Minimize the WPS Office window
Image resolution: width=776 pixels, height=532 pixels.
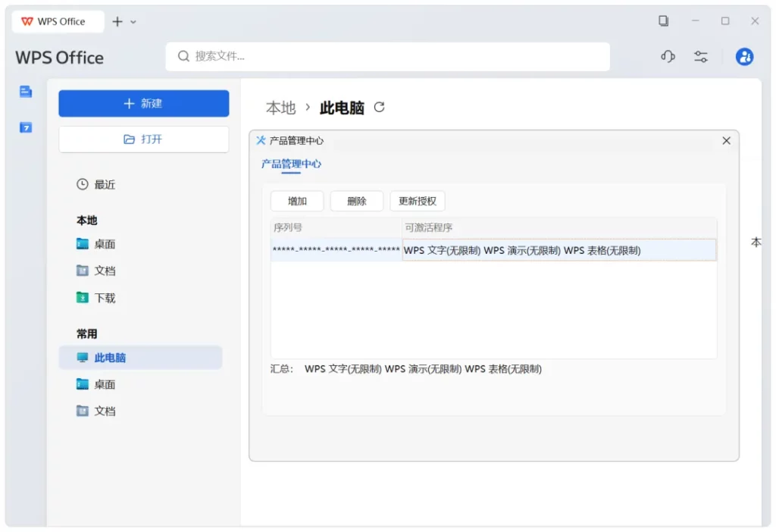[x=696, y=20]
